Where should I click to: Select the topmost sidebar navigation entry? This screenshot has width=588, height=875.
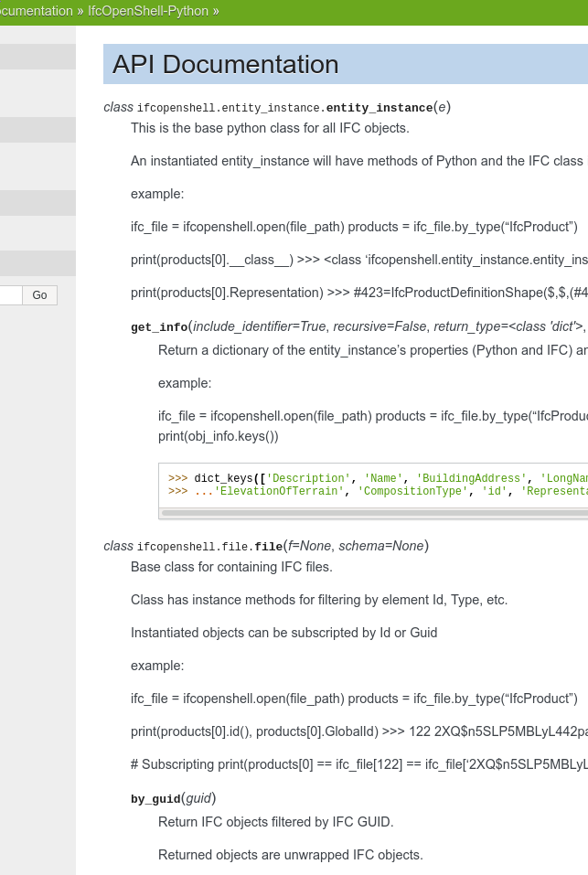(x=37, y=57)
